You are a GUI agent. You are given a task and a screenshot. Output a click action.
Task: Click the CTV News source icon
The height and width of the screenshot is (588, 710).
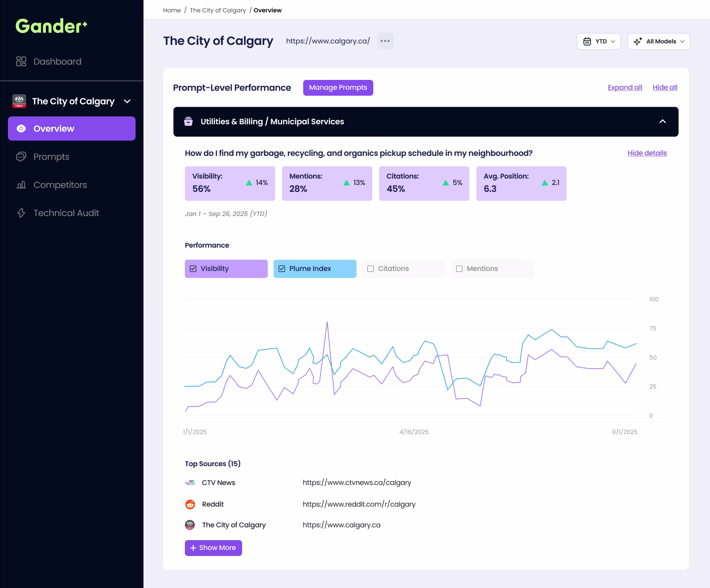pyautogui.click(x=190, y=482)
